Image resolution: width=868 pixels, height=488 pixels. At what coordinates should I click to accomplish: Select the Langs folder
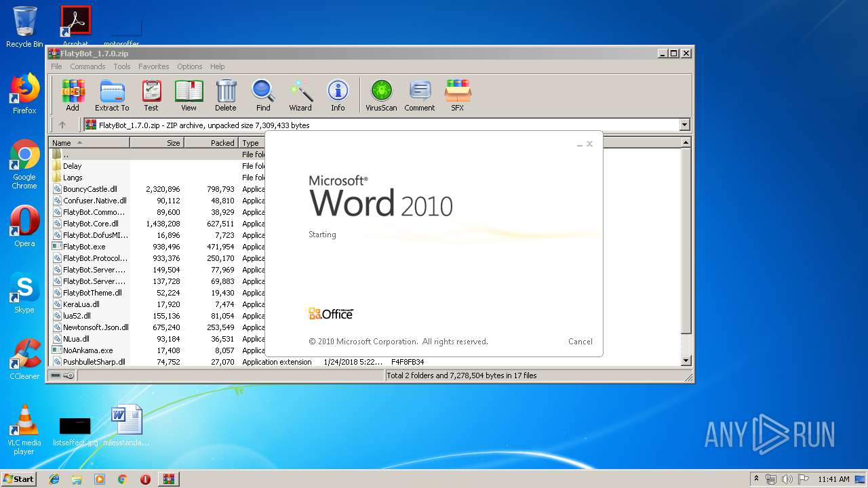pyautogui.click(x=73, y=178)
